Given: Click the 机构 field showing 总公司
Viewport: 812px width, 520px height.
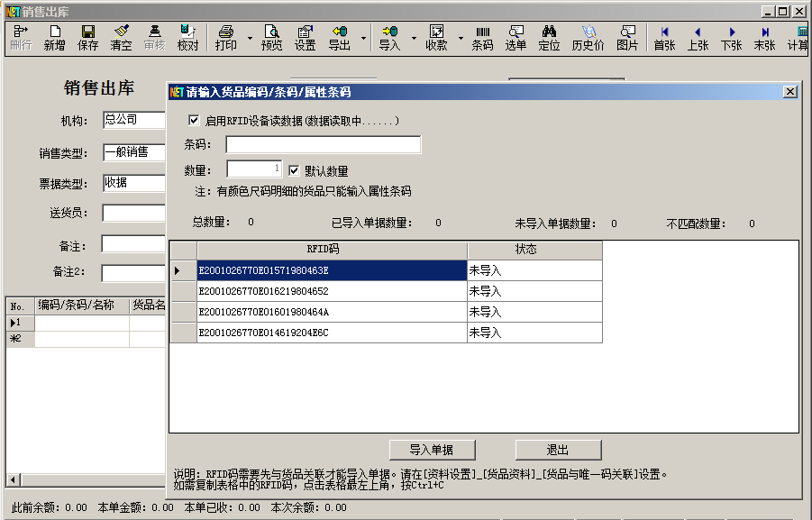Looking at the screenshot, I should click(x=133, y=120).
